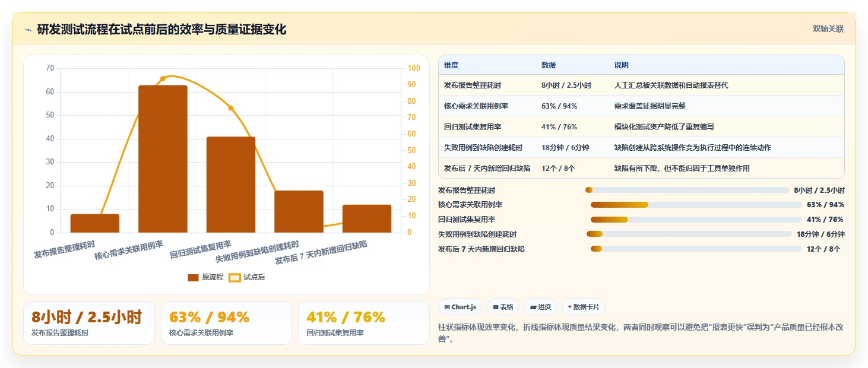Click table cell 回归测试集复用率
Screen dimensions: 868x368
[x=473, y=127]
